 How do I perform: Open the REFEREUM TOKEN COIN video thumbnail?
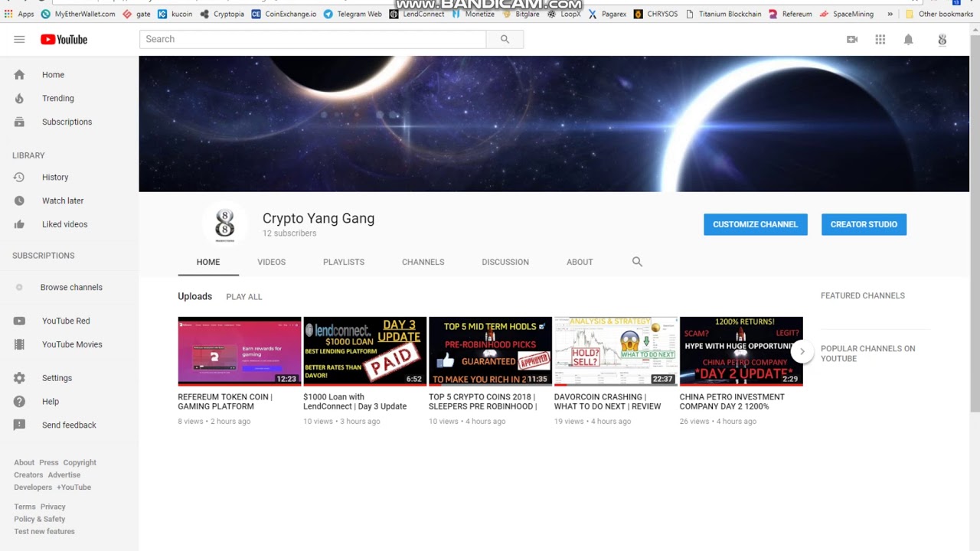240,351
